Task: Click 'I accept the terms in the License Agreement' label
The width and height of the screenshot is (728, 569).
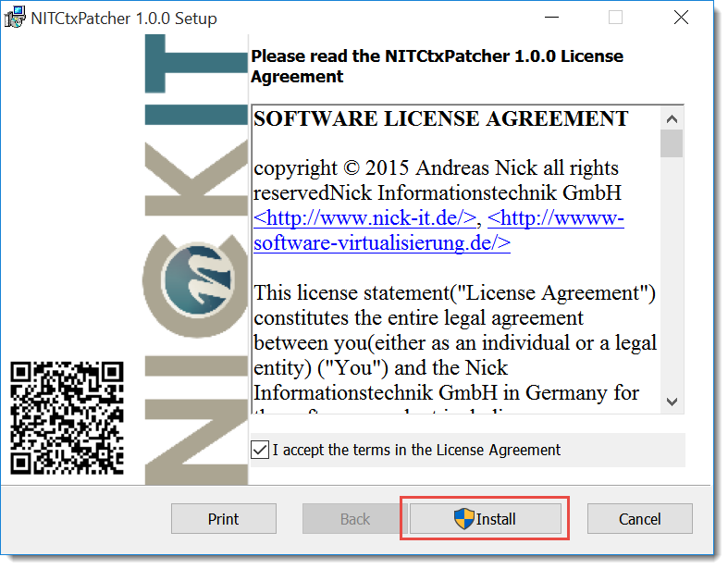Action: coord(416,450)
